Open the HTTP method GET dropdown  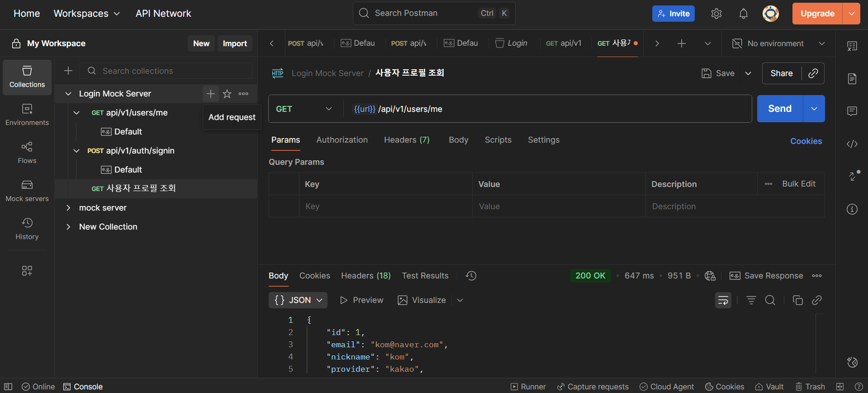[x=304, y=109]
